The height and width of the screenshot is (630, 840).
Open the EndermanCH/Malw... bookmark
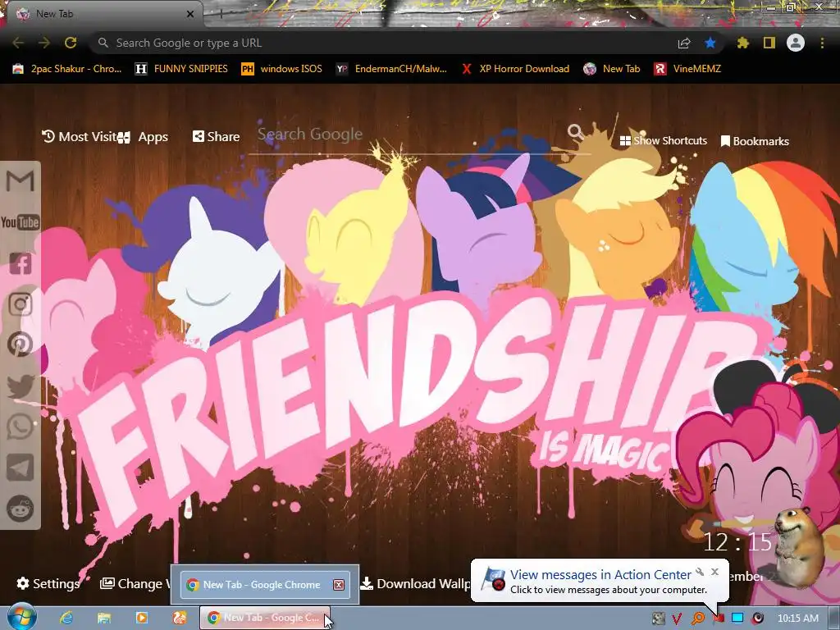tap(391, 69)
